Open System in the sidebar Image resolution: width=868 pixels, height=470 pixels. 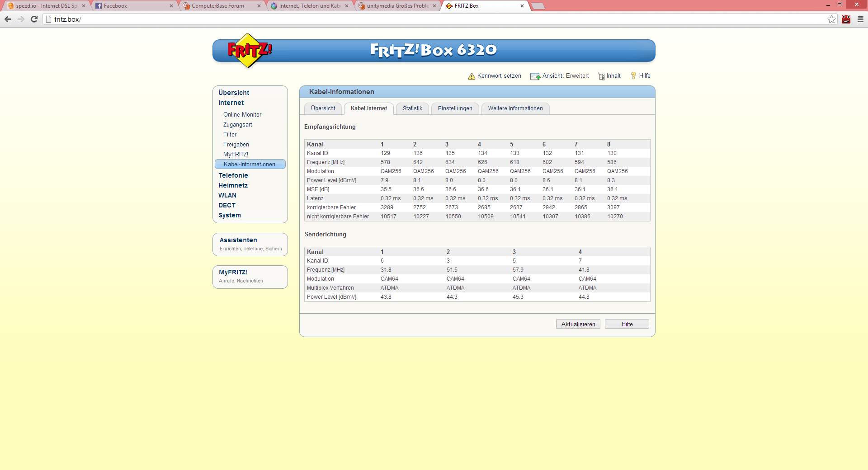point(230,215)
